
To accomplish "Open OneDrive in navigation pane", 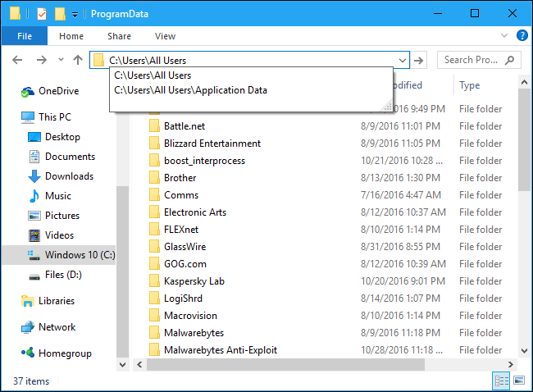I will [58, 91].
